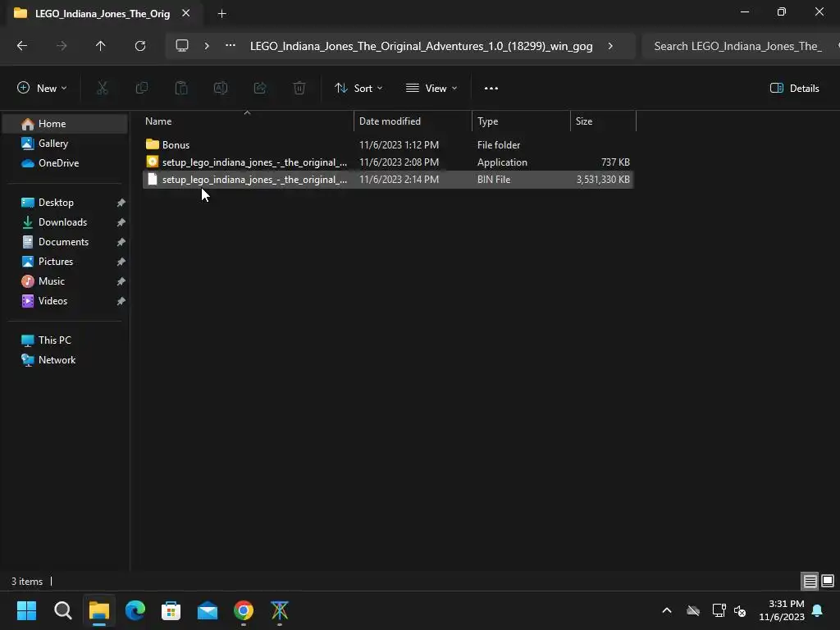Open the View layout dropdown
Image resolution: width=840 pixels, height=630 pixels.
point(431,89)
